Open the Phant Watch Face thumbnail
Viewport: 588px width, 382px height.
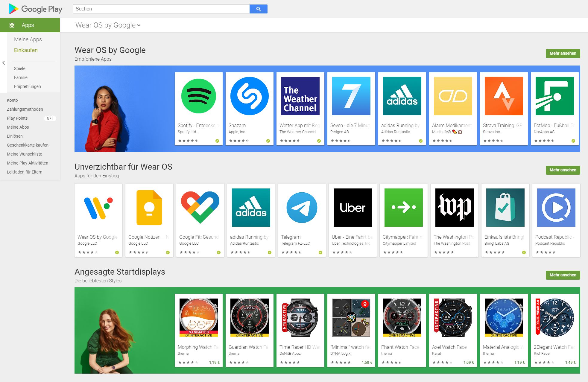[402, 318]
